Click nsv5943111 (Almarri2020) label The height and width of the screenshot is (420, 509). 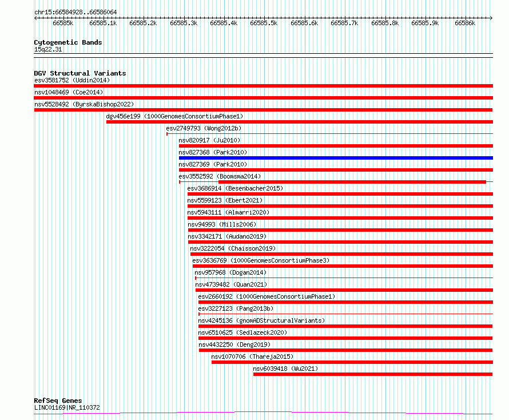click(x=228, y=212)
